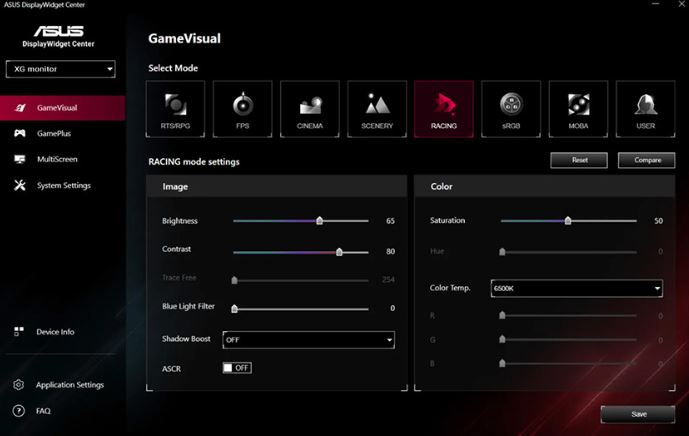Switch to MOBA mode icon

(578, 109)
